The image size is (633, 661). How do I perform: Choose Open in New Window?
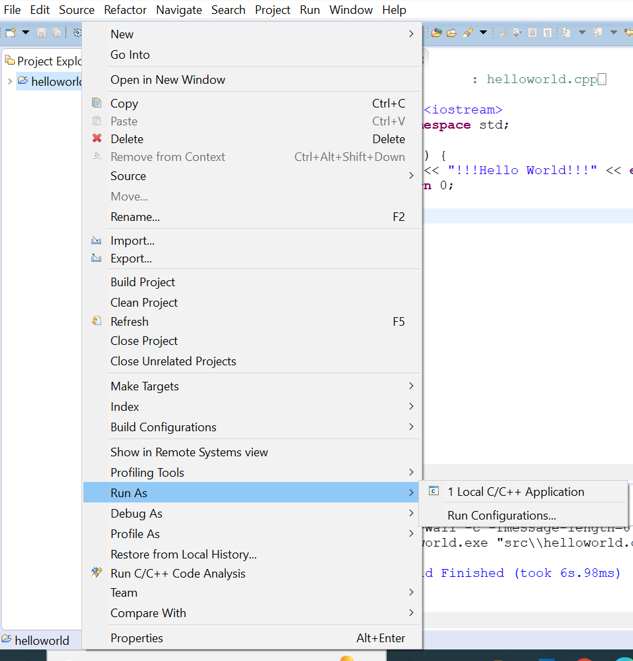click(168, 80)
